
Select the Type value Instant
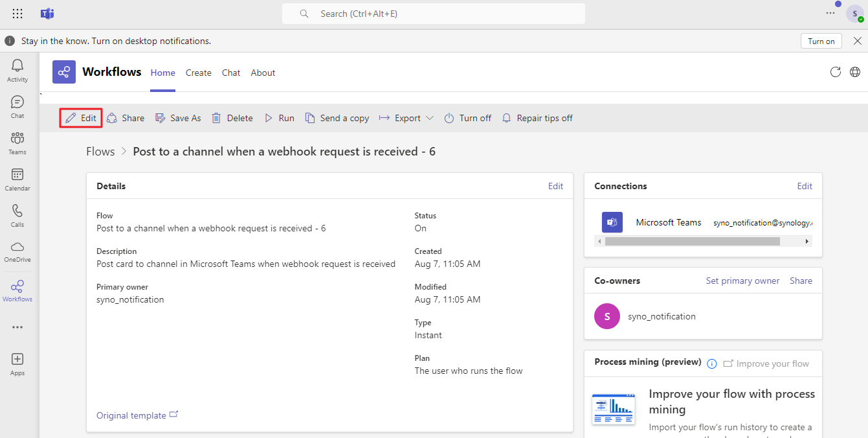point(428,335)
